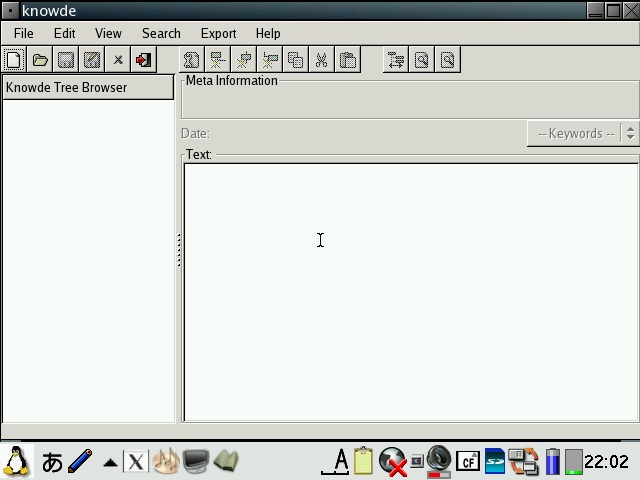640x480 pixels.
Task: Click the vertical splitter handle between panels
Action: point(178,250)
